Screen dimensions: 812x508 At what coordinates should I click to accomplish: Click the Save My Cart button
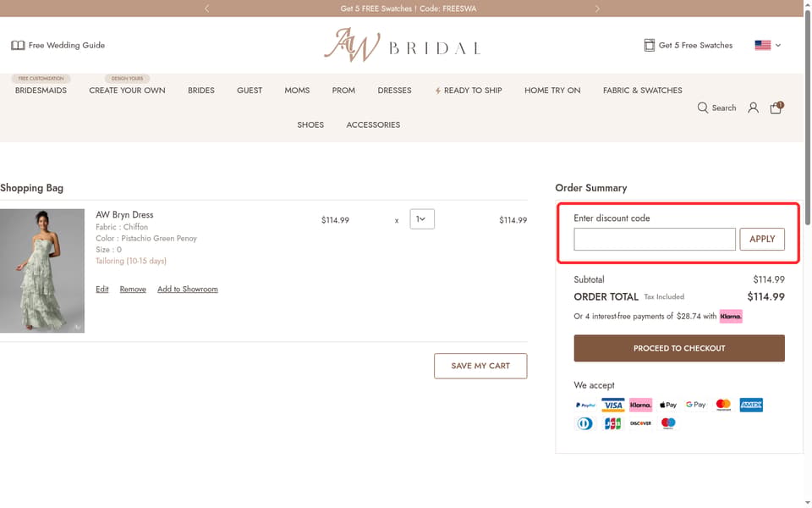(480, 366)
